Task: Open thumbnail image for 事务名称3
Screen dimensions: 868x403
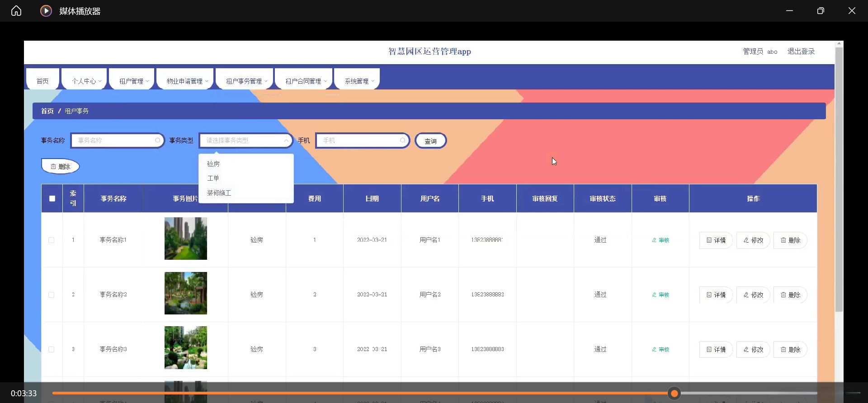Action: tap(186, 348)
